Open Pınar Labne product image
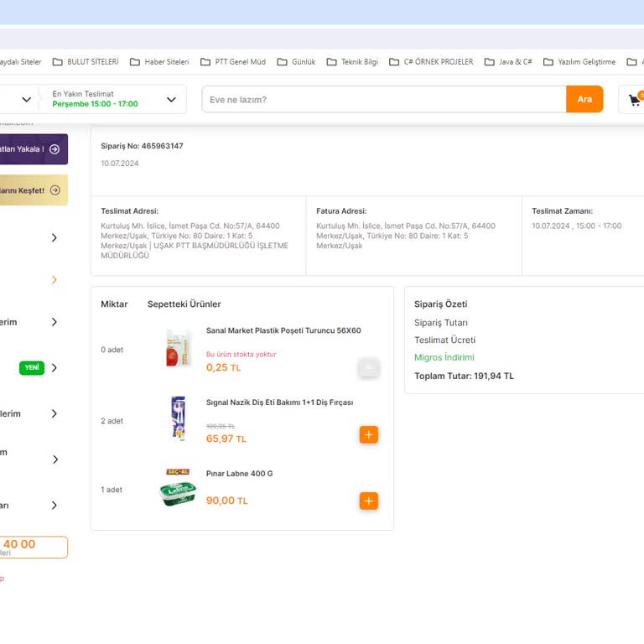644x644 pixels. pos(178,489)
